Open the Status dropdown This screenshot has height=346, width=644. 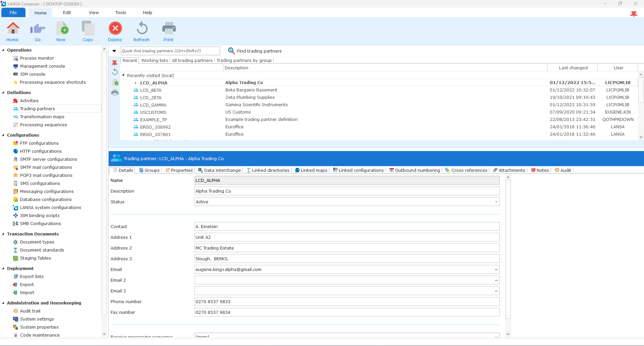coord(496,202)
